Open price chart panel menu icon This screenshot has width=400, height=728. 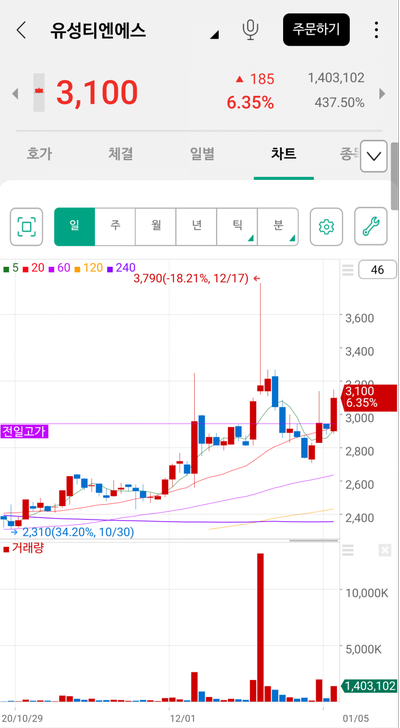[348, 269]
